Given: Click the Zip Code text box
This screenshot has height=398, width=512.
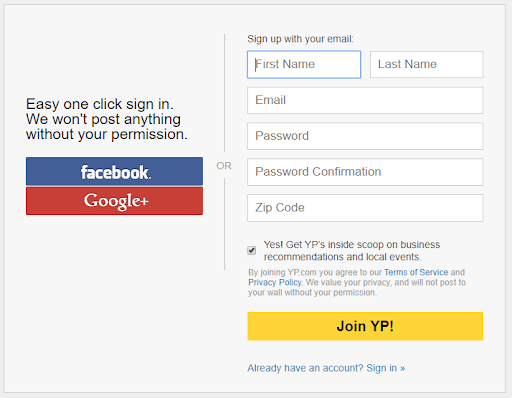Looking at the screenshot, I should point(365,208).
